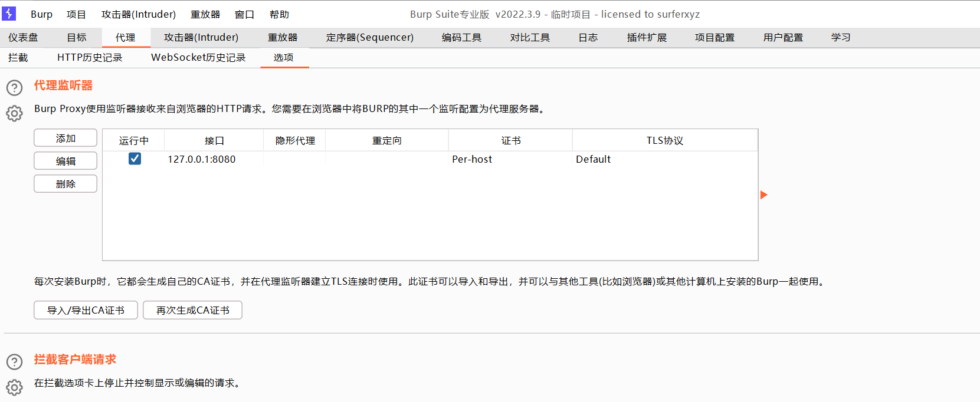Screen dimensions: 980x402
Task: Select the 拦截 sub-tab
Action: click(x=18, y=57)
